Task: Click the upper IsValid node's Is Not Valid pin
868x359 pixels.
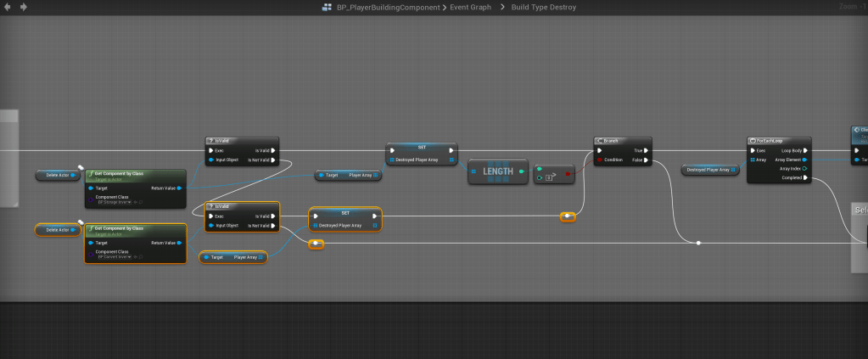Action: (273, 159)
